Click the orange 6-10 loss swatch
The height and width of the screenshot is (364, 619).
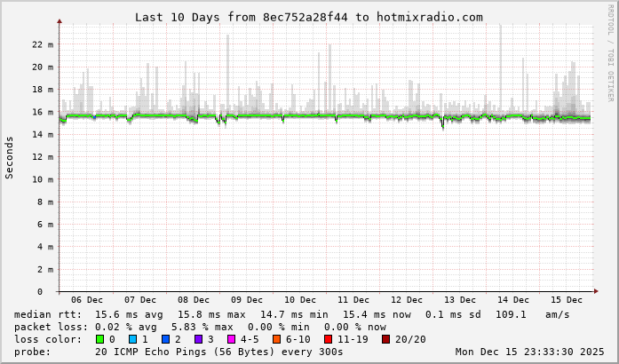pos(277,339)
